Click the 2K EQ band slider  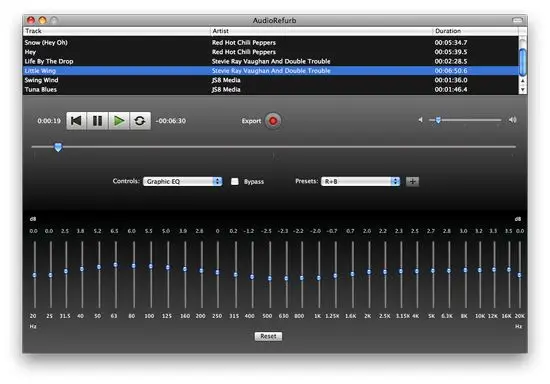(x=369, y=275)
